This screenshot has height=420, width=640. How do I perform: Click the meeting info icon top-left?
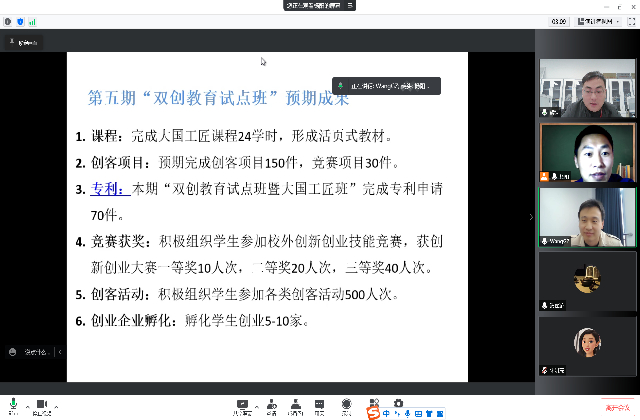pyautogui.click(x=8, y=21)
